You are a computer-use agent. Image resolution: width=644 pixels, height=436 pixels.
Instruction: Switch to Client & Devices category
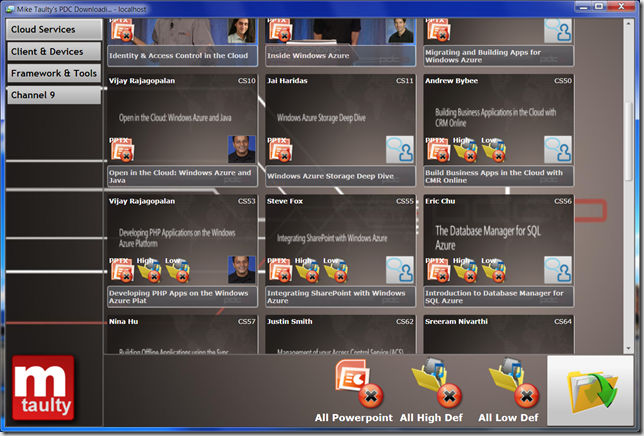pyautogui.click(x=54, y=51)
